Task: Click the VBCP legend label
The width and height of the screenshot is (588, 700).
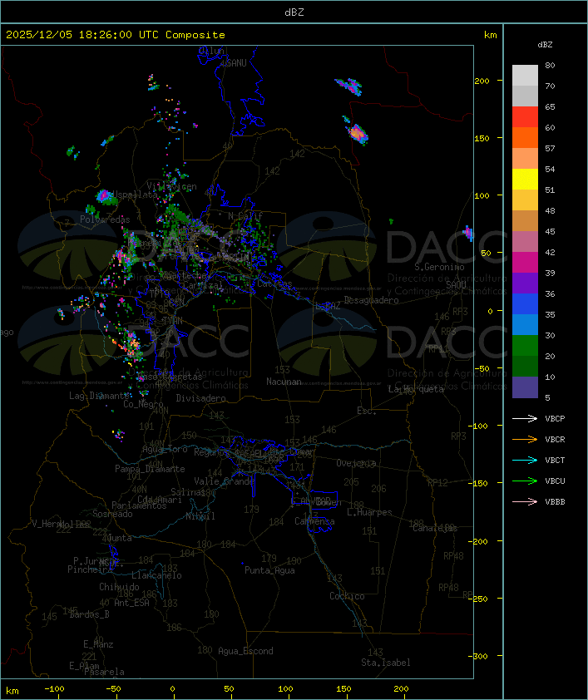Action: point(555,419)
